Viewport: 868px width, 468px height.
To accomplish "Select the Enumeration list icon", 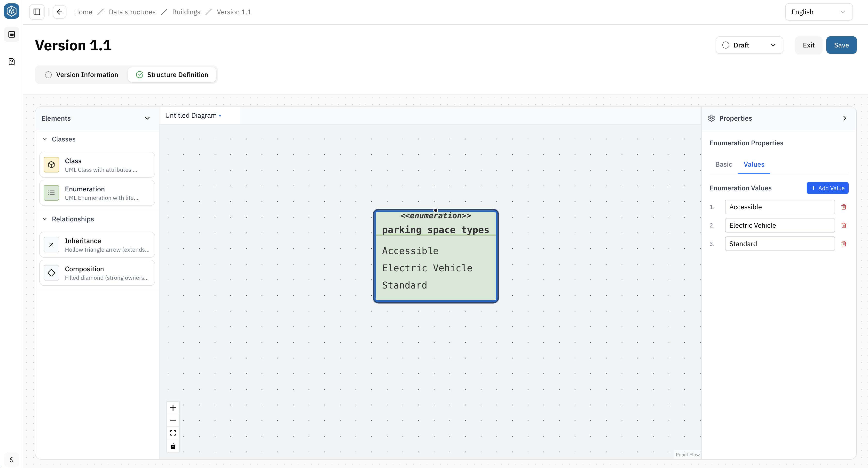I will click(51, 193).
